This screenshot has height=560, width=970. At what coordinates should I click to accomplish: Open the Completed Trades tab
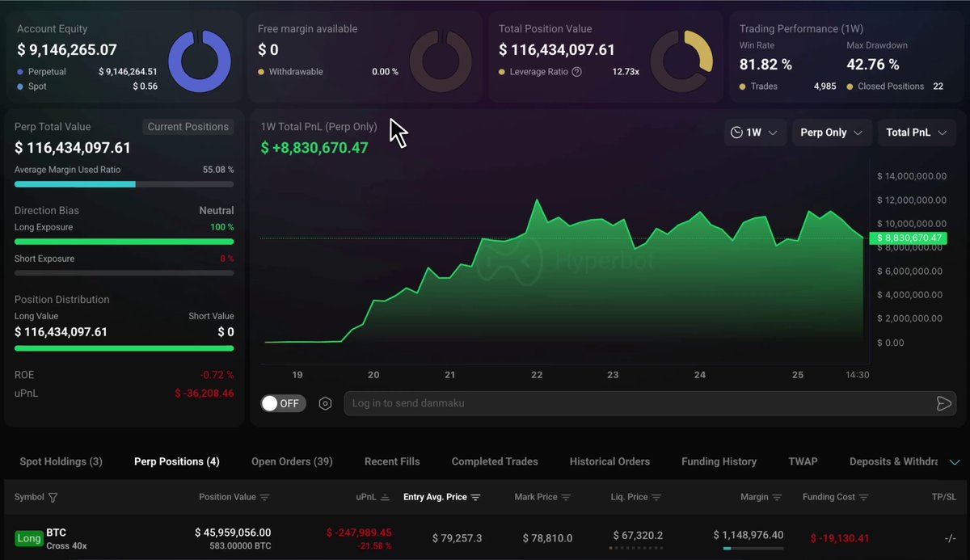495,461
